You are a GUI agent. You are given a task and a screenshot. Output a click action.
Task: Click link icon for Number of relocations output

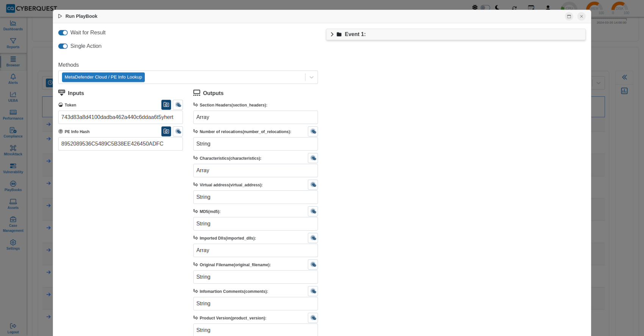point(313,131)
